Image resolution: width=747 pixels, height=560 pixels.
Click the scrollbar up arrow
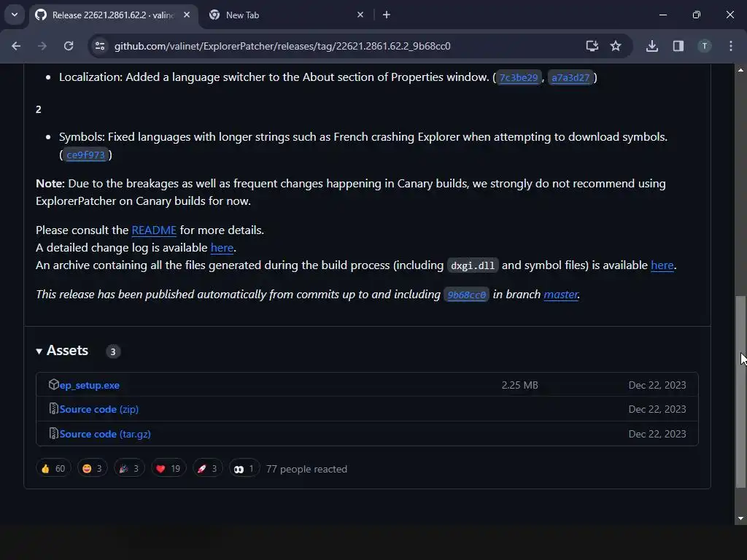coord(740,70)
